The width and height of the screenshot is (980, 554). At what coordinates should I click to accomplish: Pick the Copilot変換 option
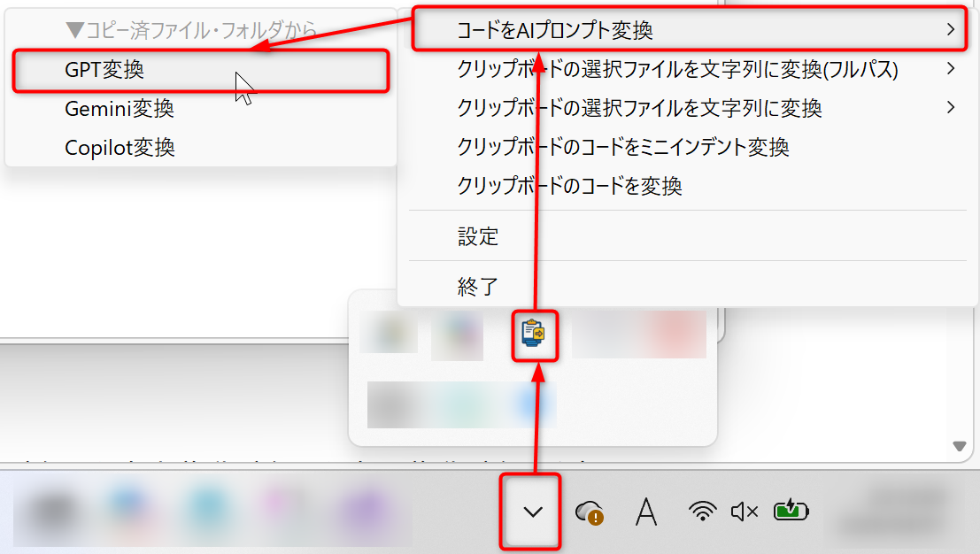pyautogui.click(x=120, y=148)
